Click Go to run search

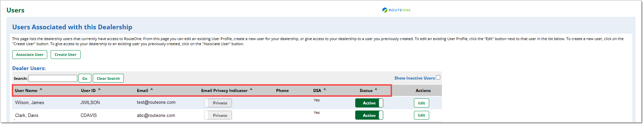[85, 79]
